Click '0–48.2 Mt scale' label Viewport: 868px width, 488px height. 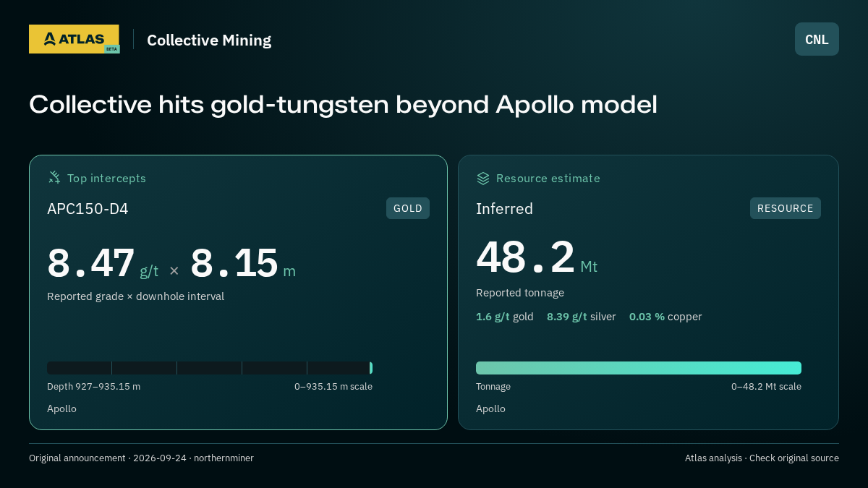pos(766,387)
